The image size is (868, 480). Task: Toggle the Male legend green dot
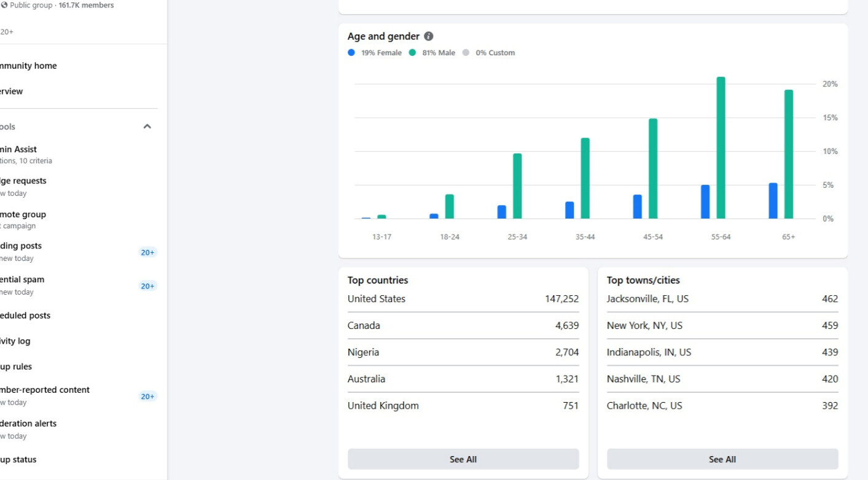click(412, 53)
